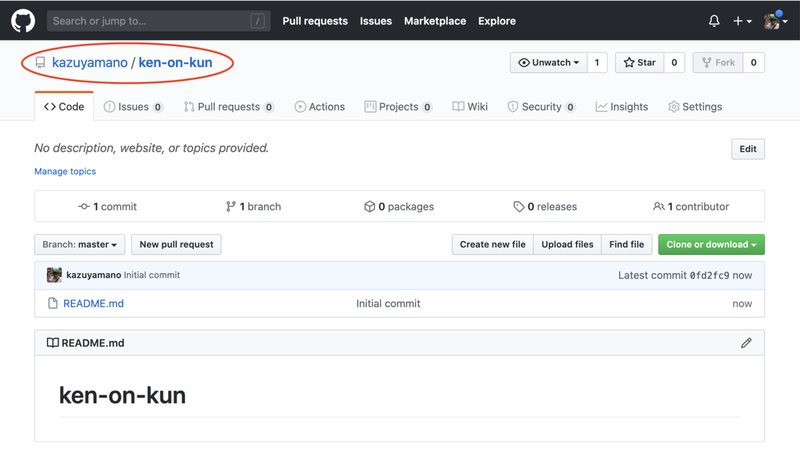Viewport: 800px width, 457px height.
Task: View the 1 commit history
Action: pyautogui.click(x=108, y=207)
